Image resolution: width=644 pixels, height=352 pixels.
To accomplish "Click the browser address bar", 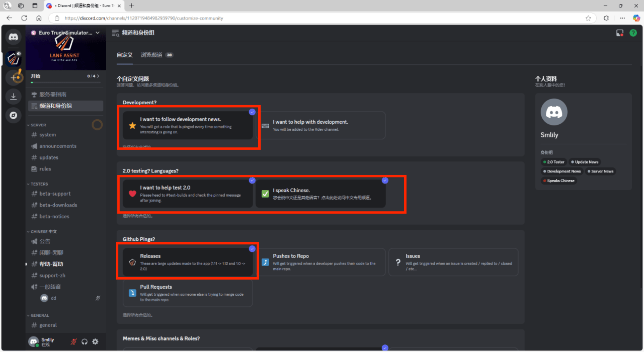I will point(322,18).
